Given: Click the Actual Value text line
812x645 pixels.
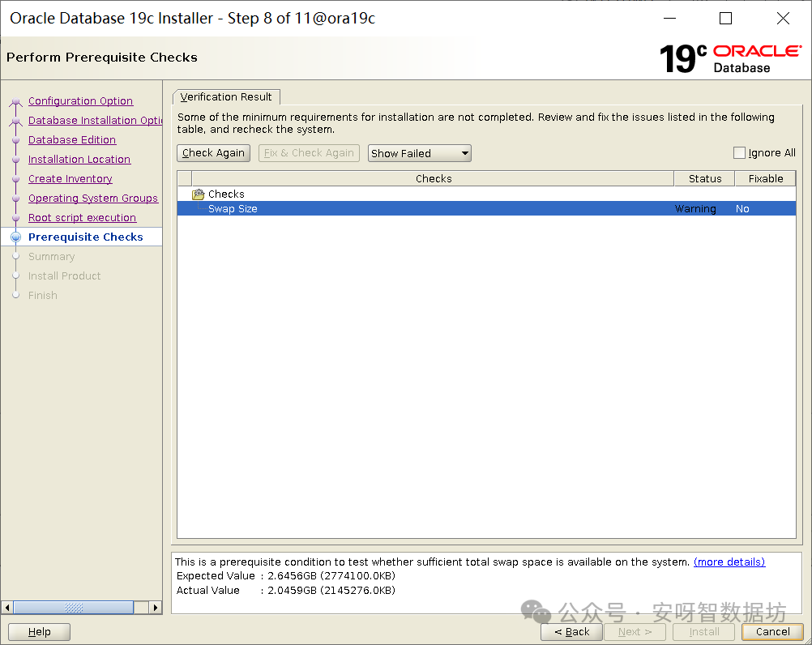Looking at the screenshot, I should (x=286, y=590).
